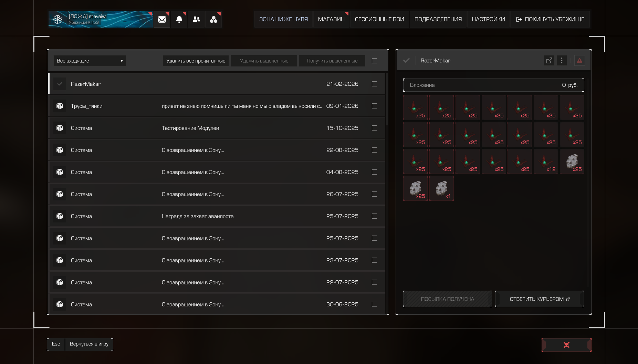Check the box for RazerMakar message
Viewport: 638px width, 364px height.
374,84
